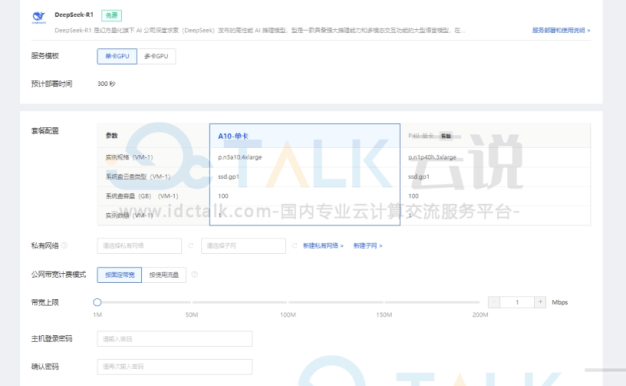
Task: Click the 50M slider label
Action: click(x=192, y=315)
